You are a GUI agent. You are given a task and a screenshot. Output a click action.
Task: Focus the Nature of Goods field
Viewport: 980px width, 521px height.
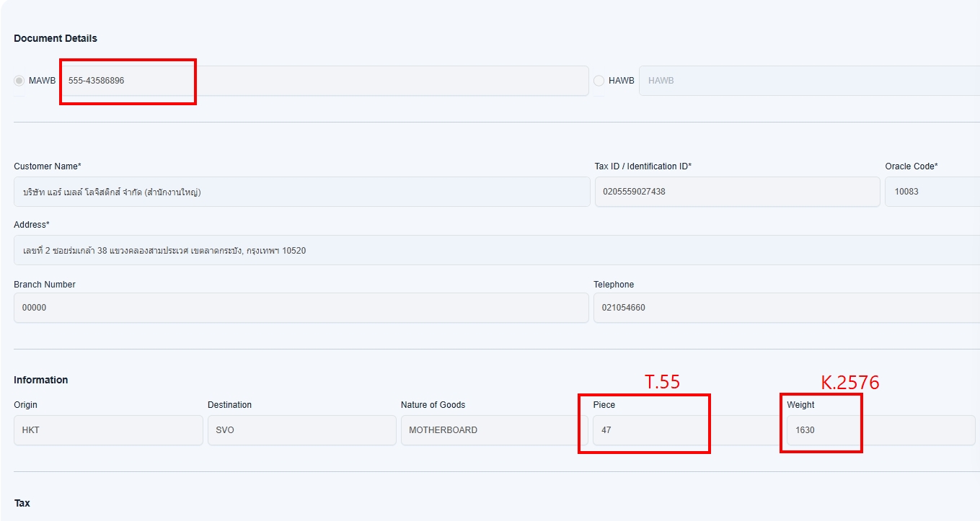pyautogui.click(x=494, y=430)
